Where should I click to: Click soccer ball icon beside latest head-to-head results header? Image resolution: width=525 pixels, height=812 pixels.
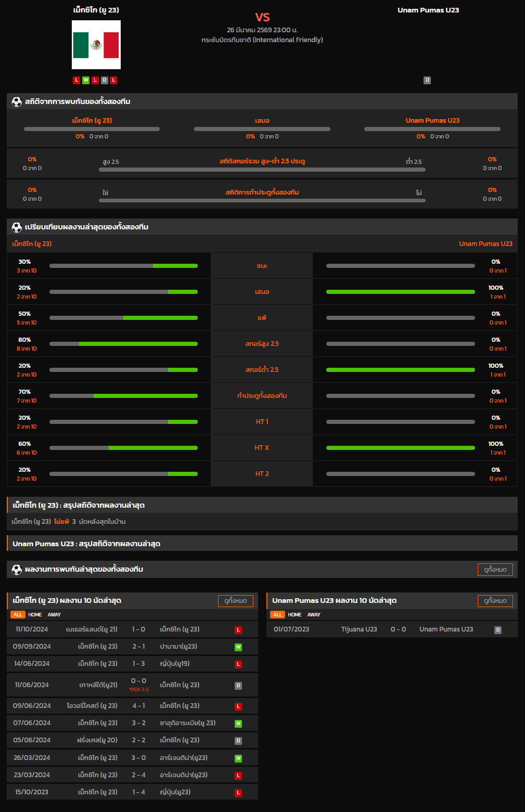click(17, 570)
